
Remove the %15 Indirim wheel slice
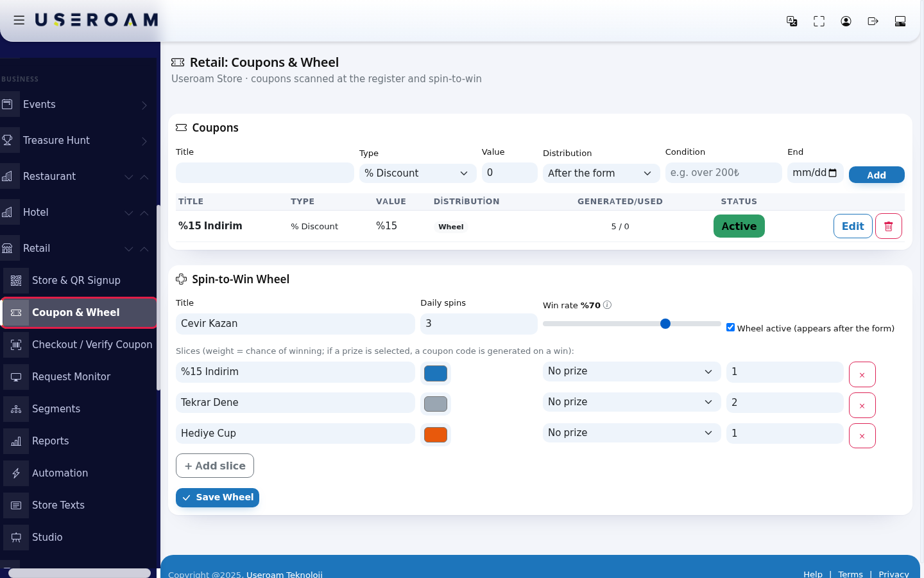pyautogui.click(x=862, y=374)
